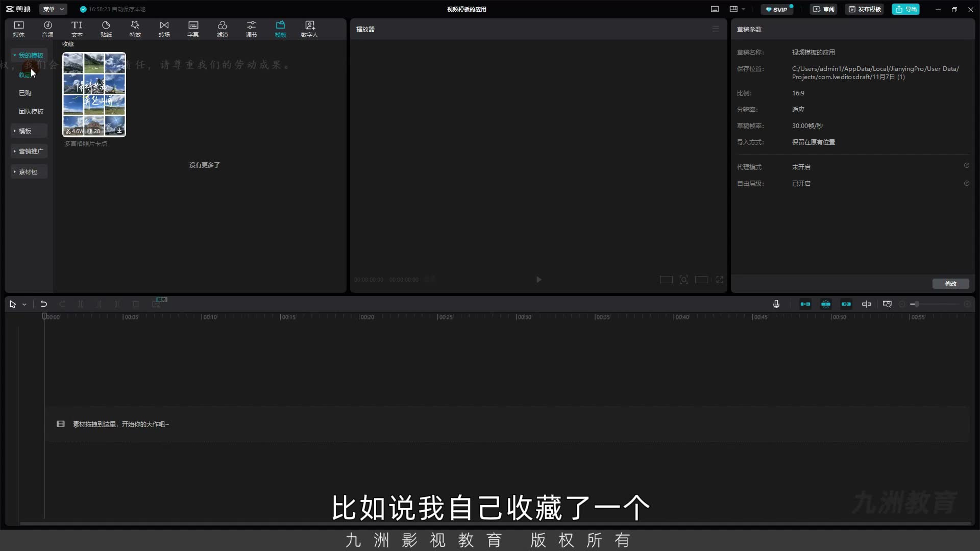The width and height of the screenshot is (980, 551).
Task: Click the delete right trim tool
Action: click(x=117, y=305)
